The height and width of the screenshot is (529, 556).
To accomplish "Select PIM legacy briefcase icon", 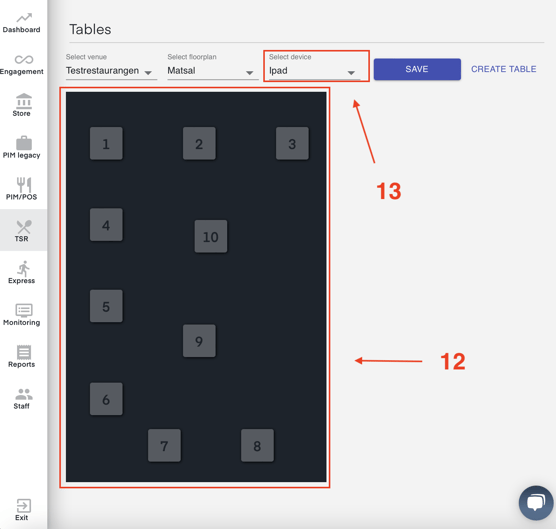I will tap(24, 143).
